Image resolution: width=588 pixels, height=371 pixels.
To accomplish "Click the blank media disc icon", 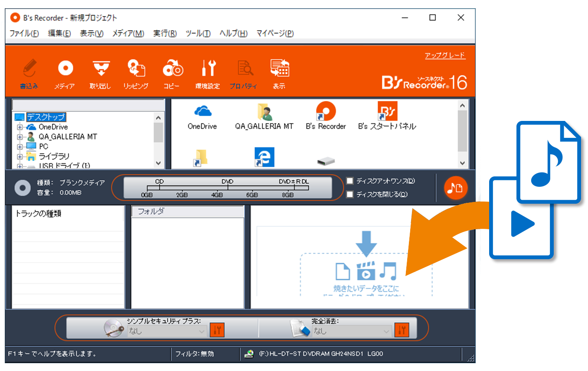I will (x=22, y=188).
